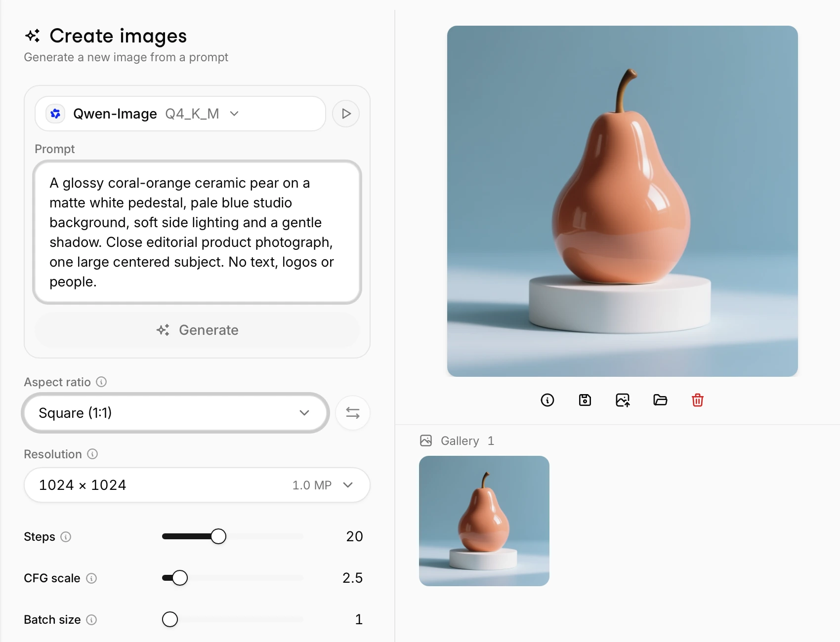Image resolution: width=840 pixels, height=642 pixels.
Task: Click the Gallery picture icon
Action: [x=426, y=441]
